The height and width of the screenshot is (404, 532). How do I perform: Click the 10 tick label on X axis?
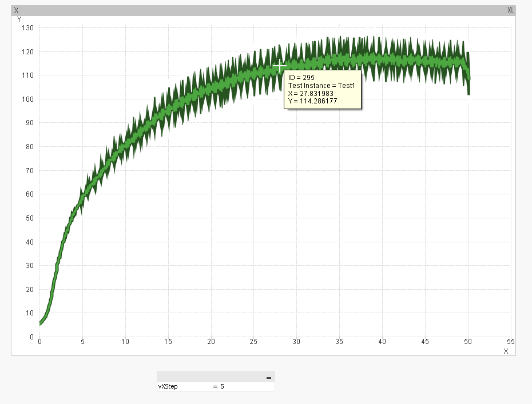125,341
